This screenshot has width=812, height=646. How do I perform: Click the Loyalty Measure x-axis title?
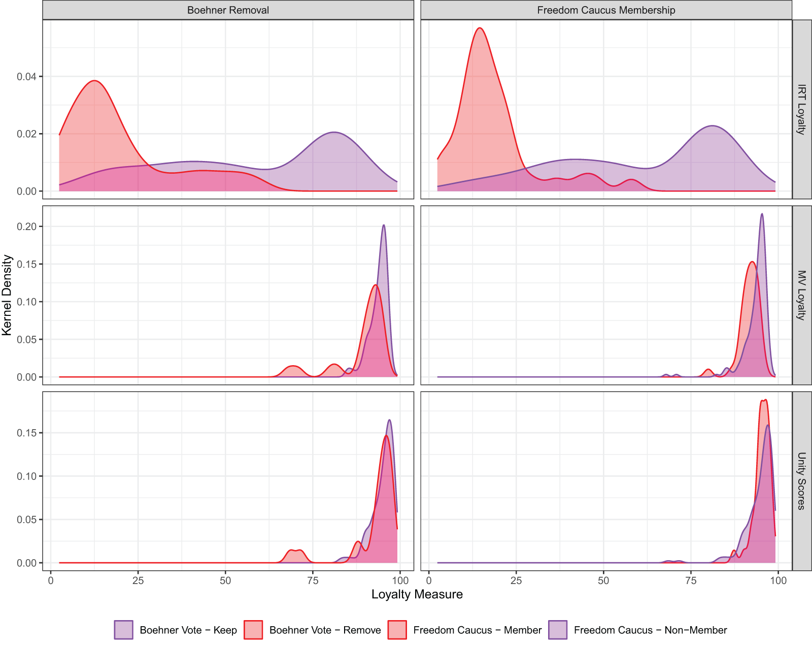coord(417,594)
